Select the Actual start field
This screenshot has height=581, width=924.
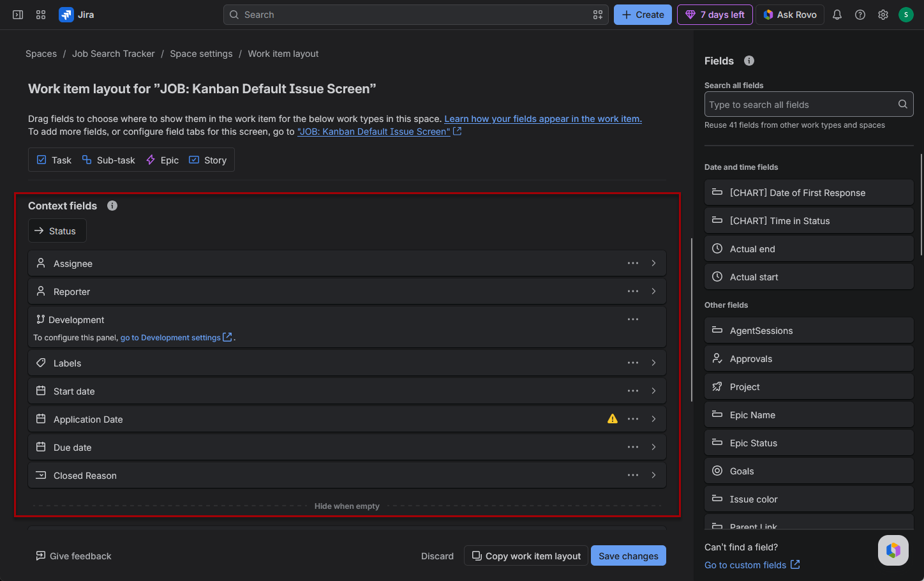click(x=808, y=276)
